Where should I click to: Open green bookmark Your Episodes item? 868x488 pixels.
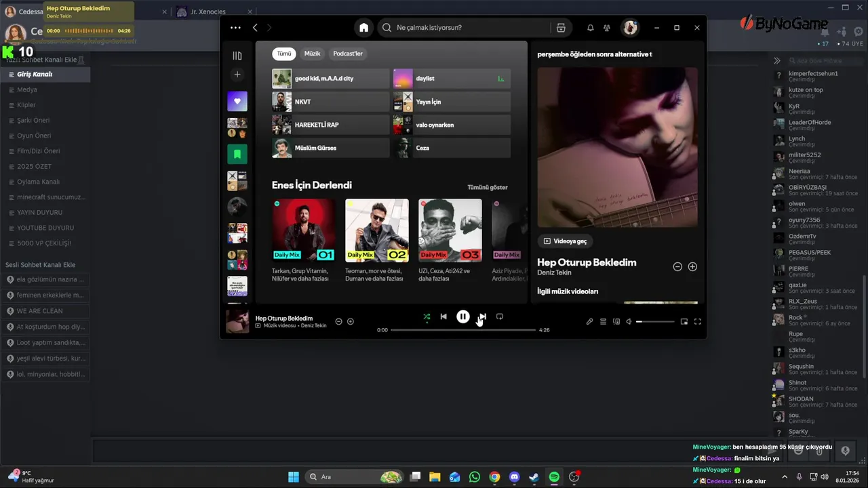tap(237, 154)
